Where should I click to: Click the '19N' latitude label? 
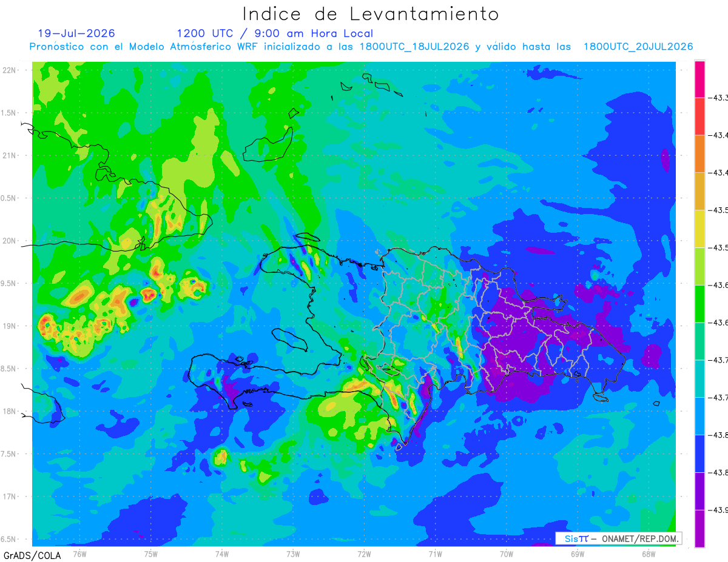(x=10, y=326)
